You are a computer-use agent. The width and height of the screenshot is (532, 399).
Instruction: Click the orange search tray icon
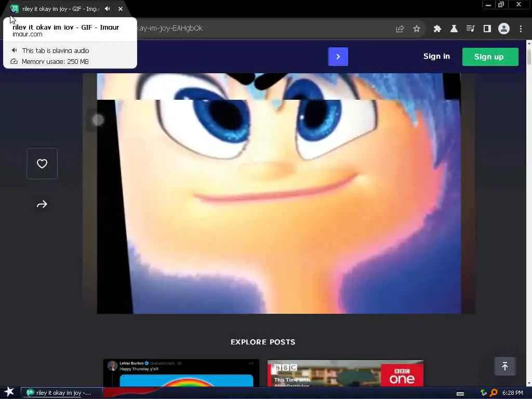494,393
